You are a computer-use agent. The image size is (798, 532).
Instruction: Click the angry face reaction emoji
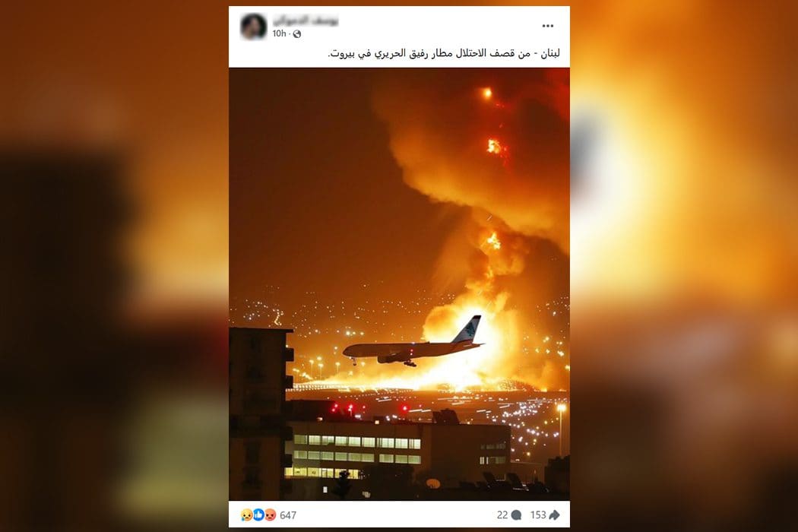271,515
